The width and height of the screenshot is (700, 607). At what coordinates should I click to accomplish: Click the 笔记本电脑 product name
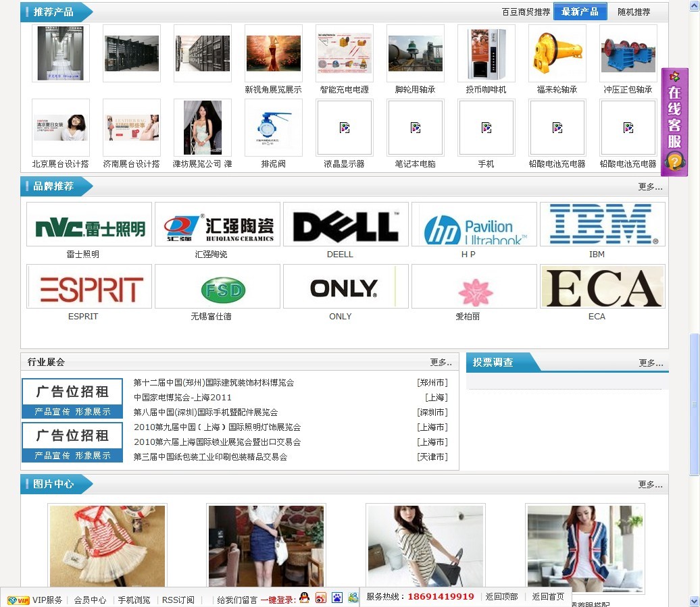click(x=415, y=164)
